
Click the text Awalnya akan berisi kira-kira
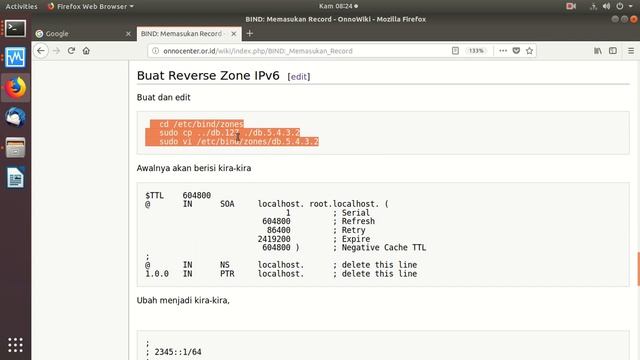[x=194, y=168]
